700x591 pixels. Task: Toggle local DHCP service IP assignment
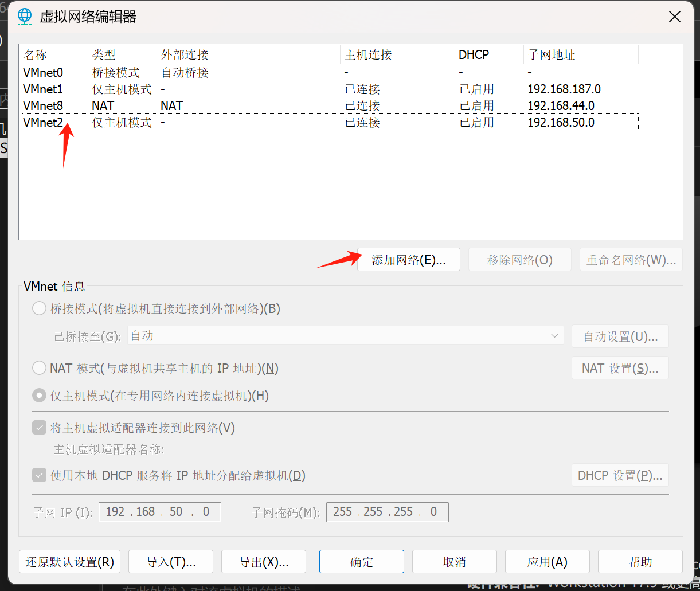(39, 475)
